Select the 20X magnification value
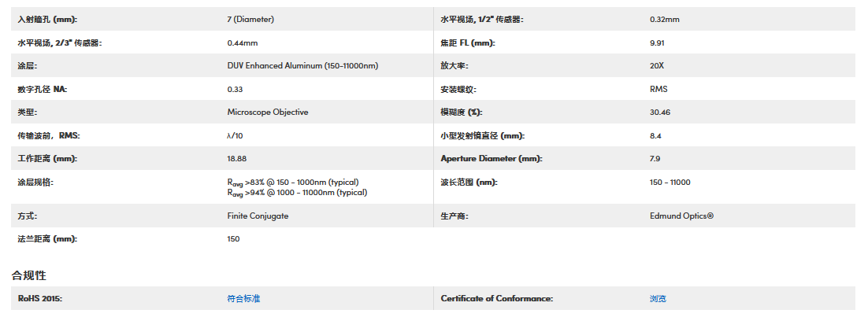868x332 pixels. click(x=657, y=66)
